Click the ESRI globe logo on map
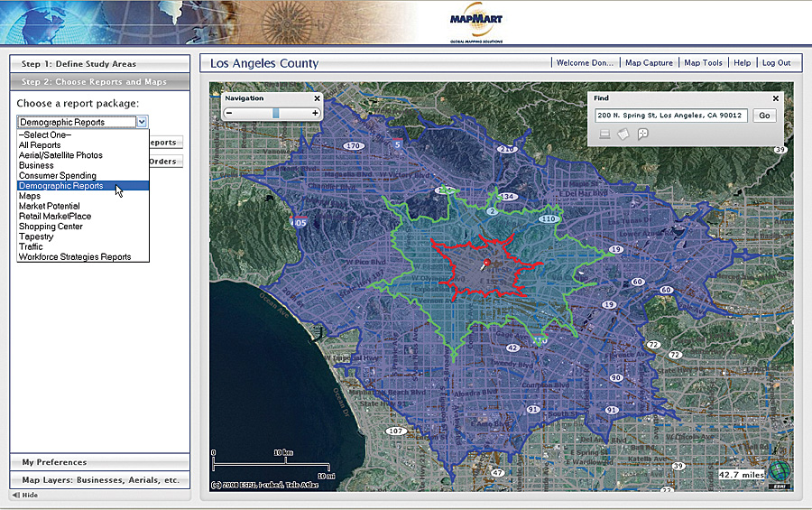Viewport: 812px width, 510px height. click(x=779, y=473)
